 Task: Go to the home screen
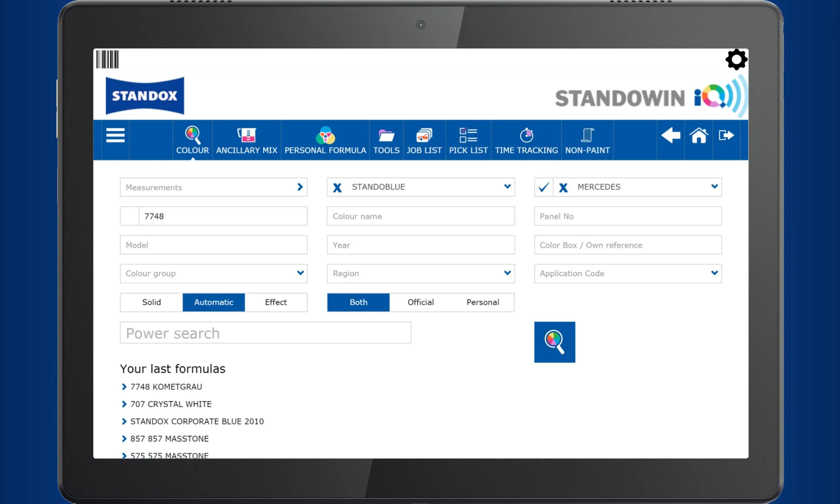[699, 135]
